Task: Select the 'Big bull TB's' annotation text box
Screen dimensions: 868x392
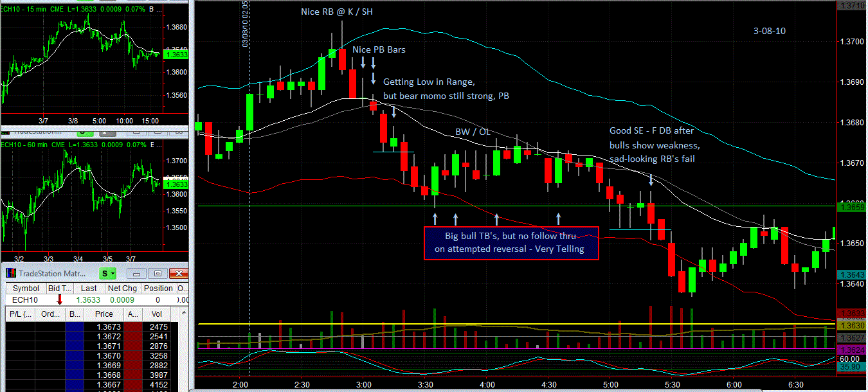Action: (511, 242)
